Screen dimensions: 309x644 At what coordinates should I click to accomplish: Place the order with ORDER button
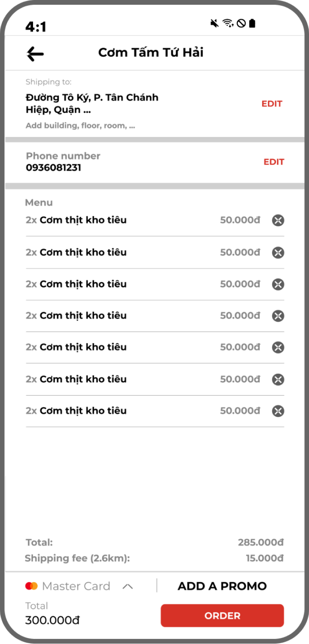[222, 616]
